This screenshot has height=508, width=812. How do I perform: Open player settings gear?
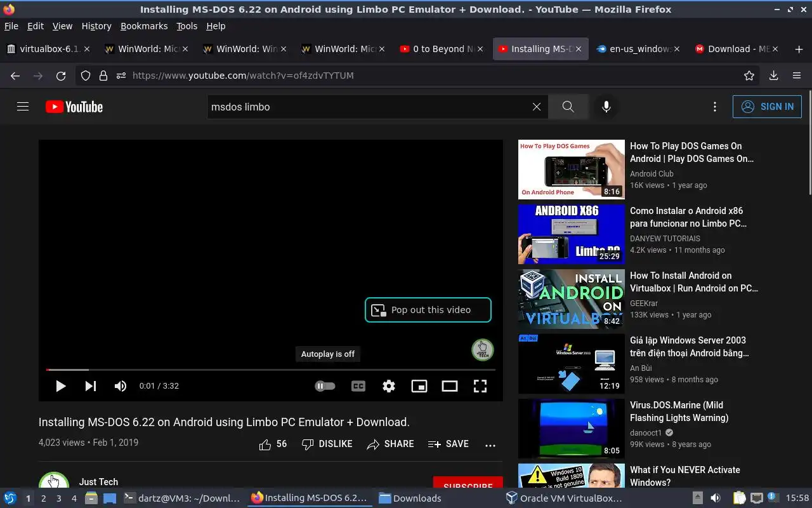(x=389, y=386)
